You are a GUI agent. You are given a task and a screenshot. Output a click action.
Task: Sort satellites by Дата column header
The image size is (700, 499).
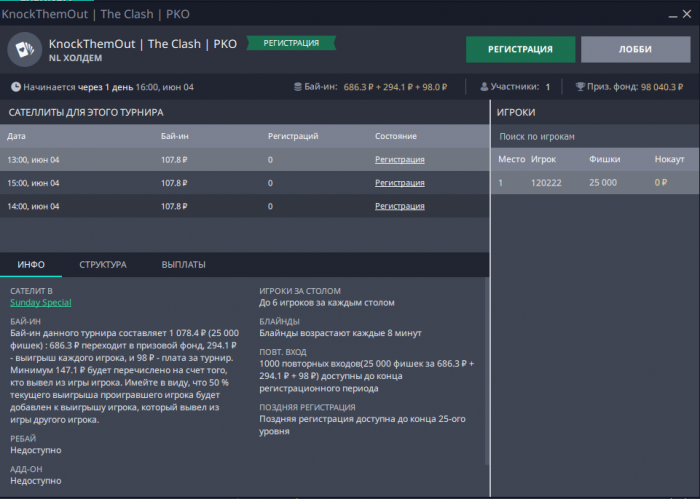(x=18, y=135)
